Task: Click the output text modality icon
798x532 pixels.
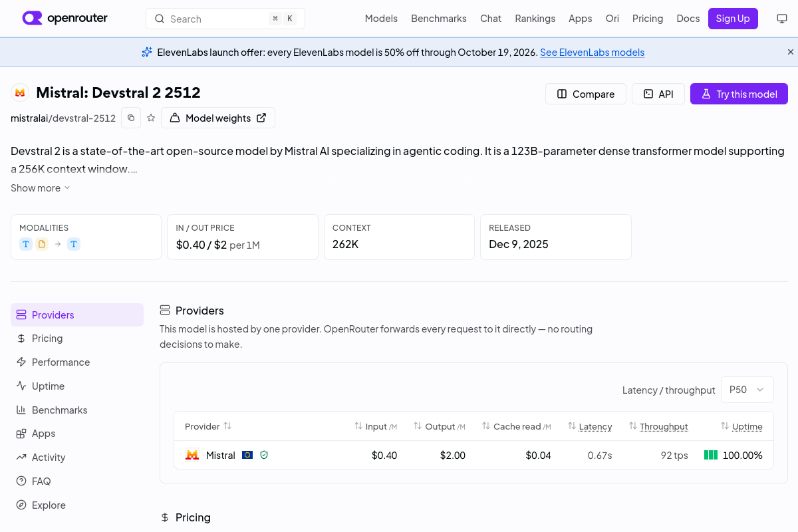Action: pos(74,244)
